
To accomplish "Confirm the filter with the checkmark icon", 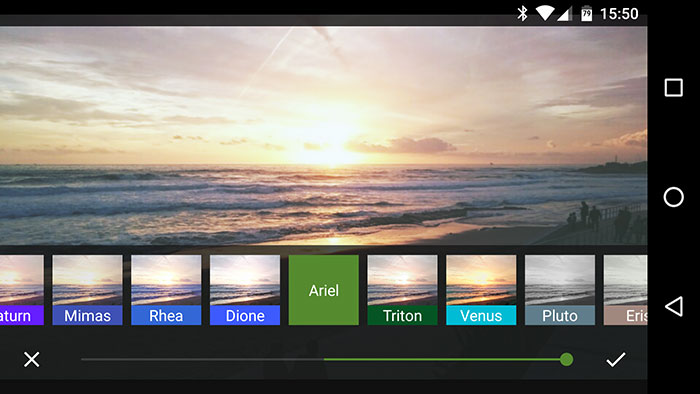I will (616, 359).
